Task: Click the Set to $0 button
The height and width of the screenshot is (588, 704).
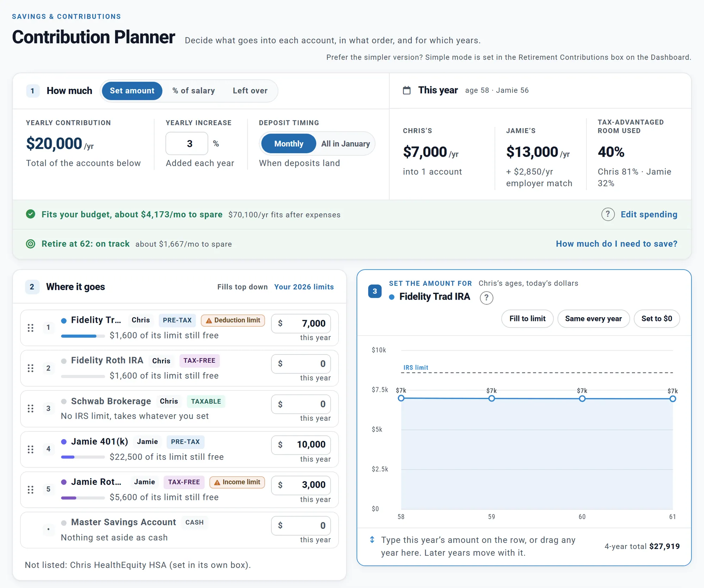Action: (657, 319)
